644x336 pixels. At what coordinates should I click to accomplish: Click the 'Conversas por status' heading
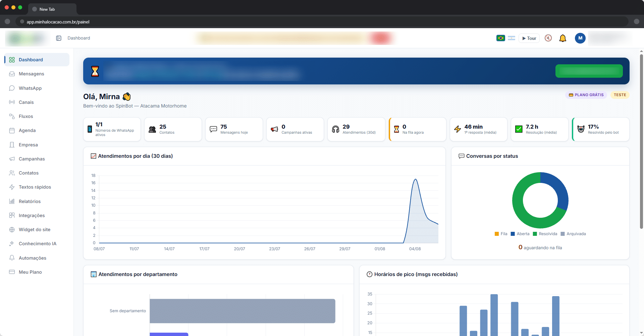[492, 156]
